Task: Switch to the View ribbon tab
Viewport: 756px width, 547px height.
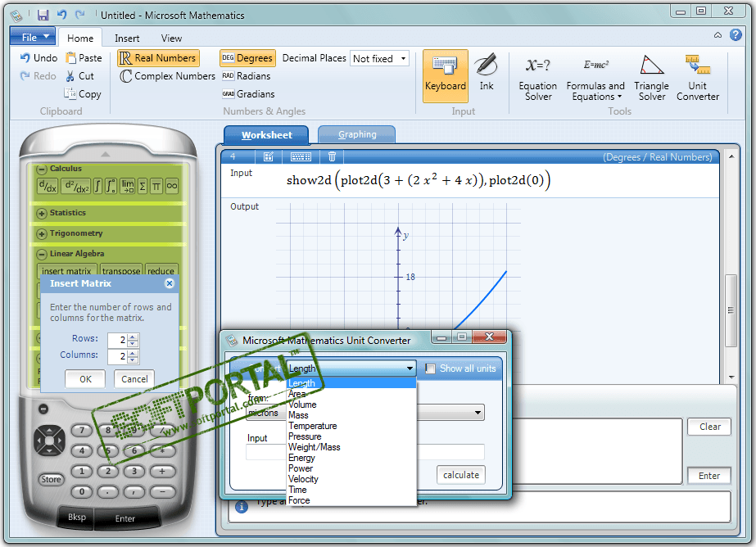Action: pos(171,38)
